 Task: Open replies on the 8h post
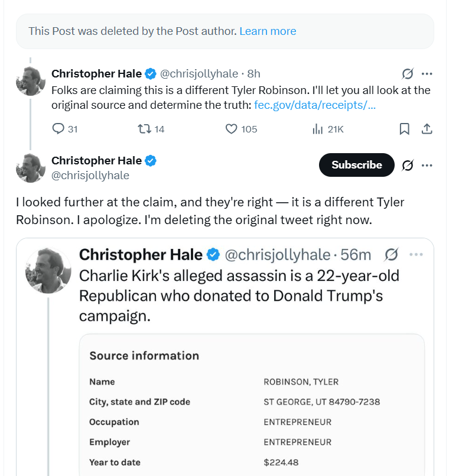tap(64, 129)
